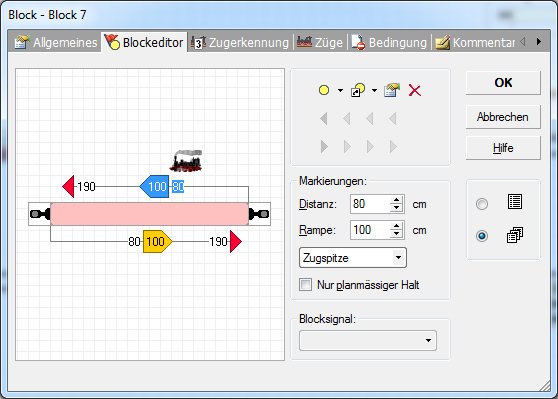The width and height of the screenshot is (558, 399).
Task: Expand the Blocksignal combo box
Action: tap(368, 341)
